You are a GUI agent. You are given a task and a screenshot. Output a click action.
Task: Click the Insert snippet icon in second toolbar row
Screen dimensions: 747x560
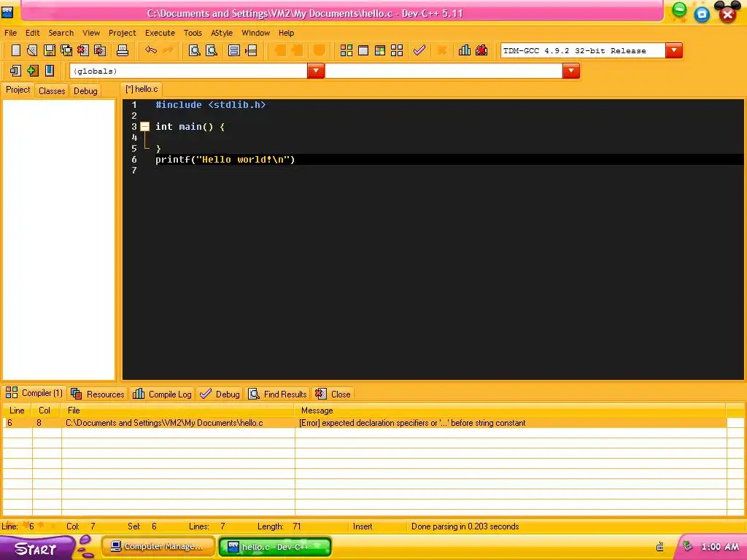(x=15, y=71)
